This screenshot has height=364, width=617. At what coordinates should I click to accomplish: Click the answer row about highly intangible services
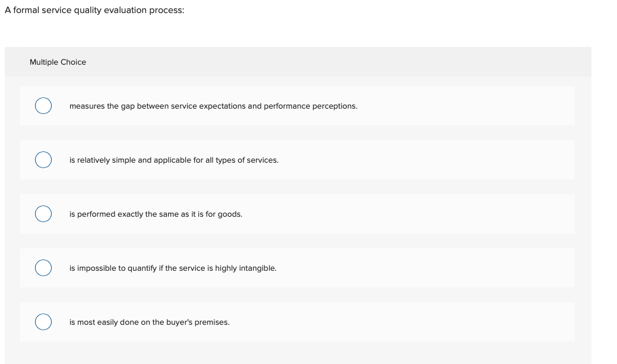(x=297, y=267)
